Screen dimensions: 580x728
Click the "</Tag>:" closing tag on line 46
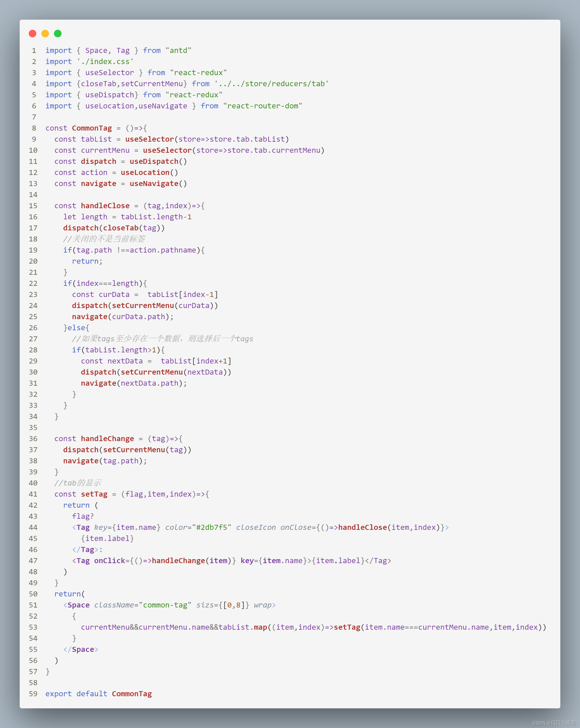click(87, 550)
